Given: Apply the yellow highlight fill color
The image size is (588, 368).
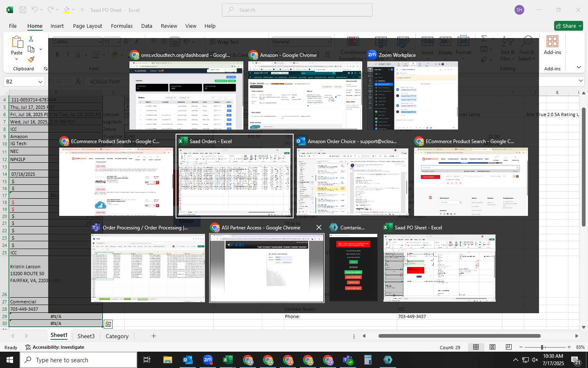Looking at the screenshot, I should 67,10.
